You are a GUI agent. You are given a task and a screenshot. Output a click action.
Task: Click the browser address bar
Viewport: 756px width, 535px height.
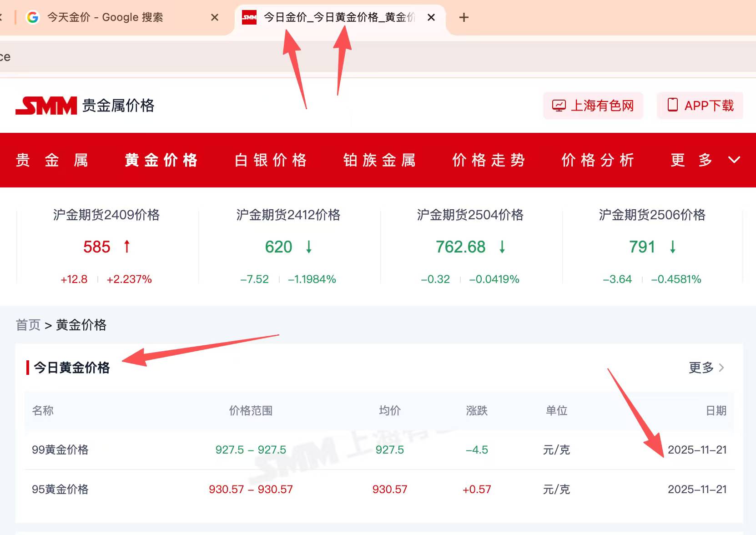coord(378,57)
